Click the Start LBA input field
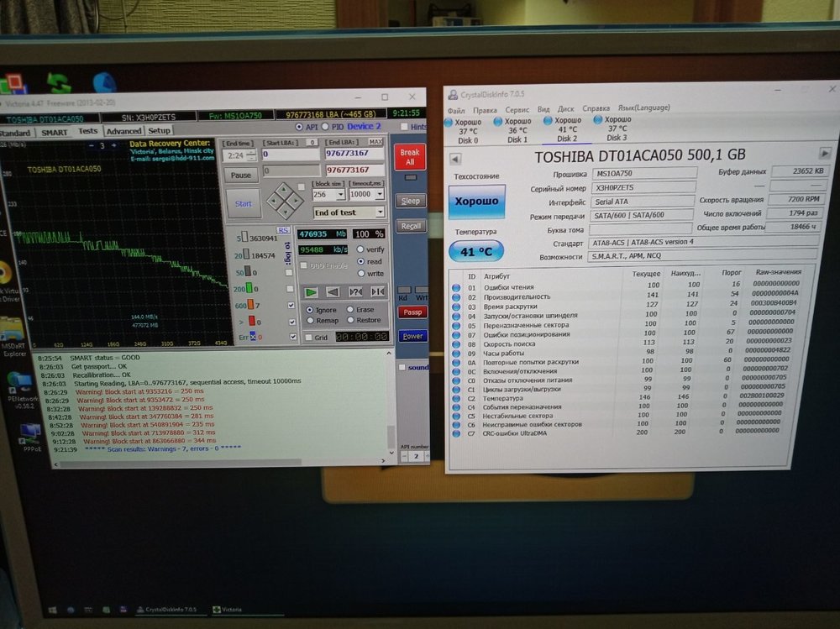The width and height of the screenshot is (840, 629). click(290, 155)
